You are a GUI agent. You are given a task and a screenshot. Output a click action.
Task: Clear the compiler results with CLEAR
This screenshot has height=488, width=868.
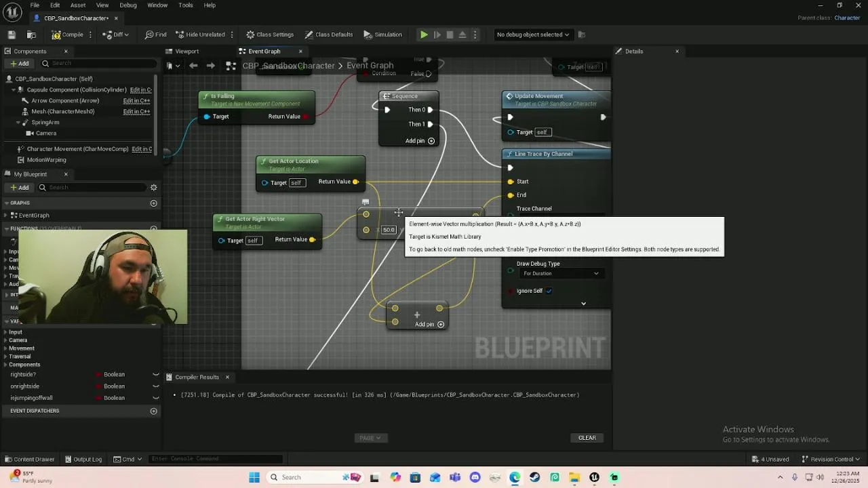tap(587, 438)
